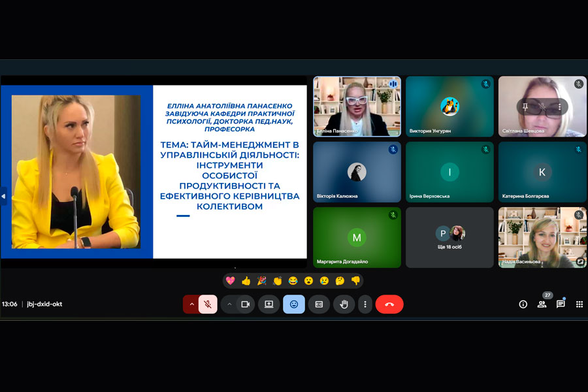
Task: Toggle the camera on or off
Action: 246,304
